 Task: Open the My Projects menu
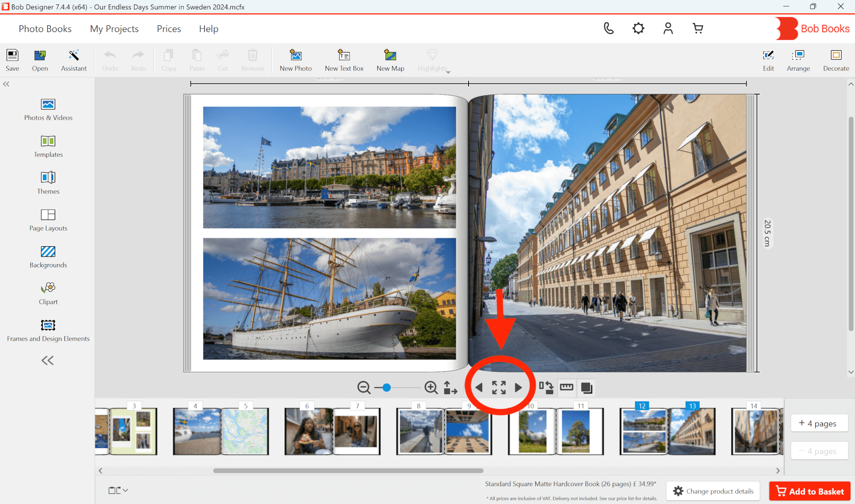click(x=114, y=29)
